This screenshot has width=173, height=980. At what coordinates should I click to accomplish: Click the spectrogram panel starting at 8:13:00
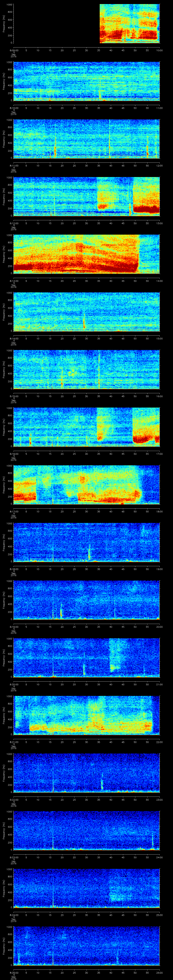[87, 254]
